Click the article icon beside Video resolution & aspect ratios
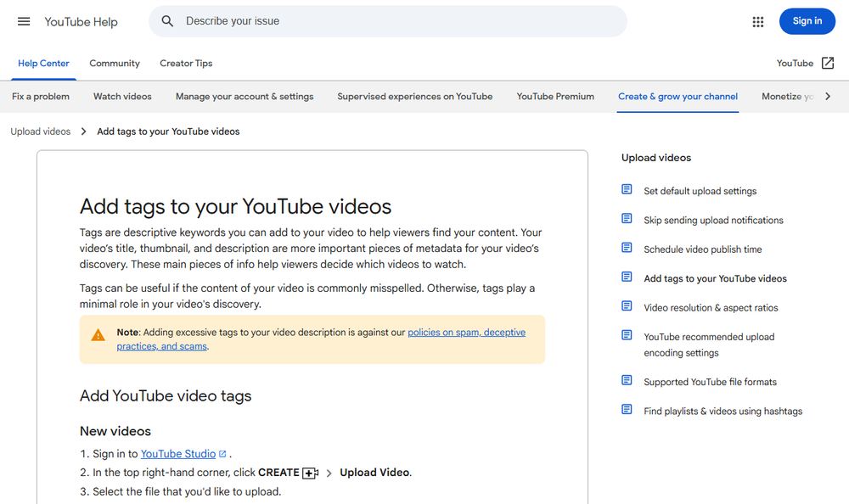The height and width of the screenshot is (504, 849). point(627,306)
